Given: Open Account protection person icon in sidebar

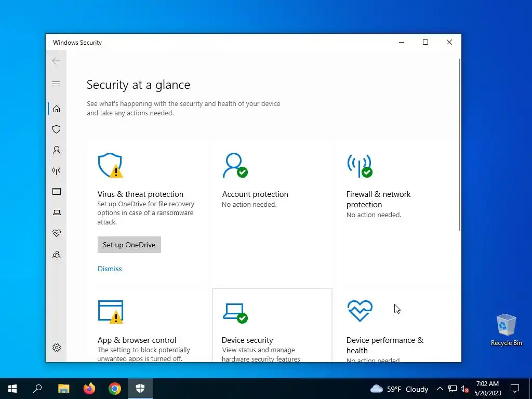Looking at the screenshot, I should [x=56, y=150].
